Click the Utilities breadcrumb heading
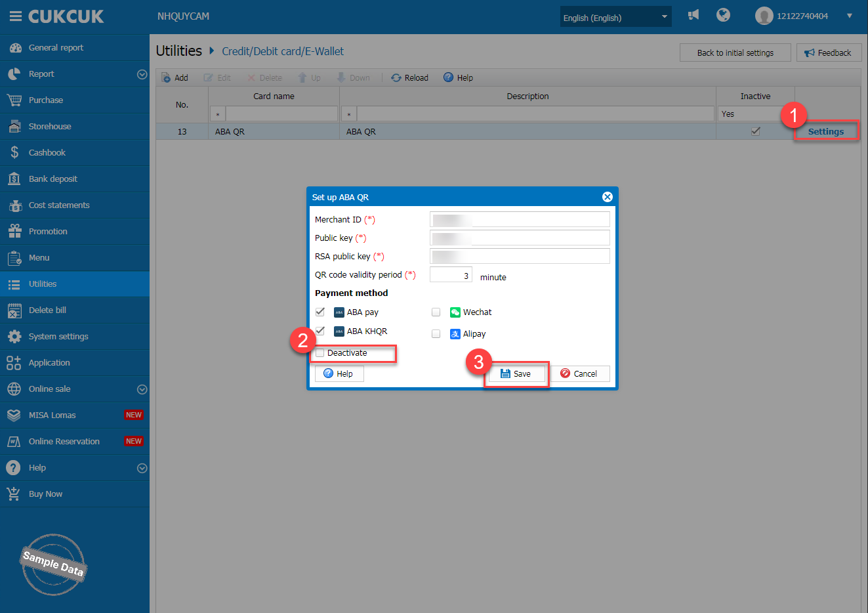Image resolution: width=868 pixels, height=613 pixels. 179,51
